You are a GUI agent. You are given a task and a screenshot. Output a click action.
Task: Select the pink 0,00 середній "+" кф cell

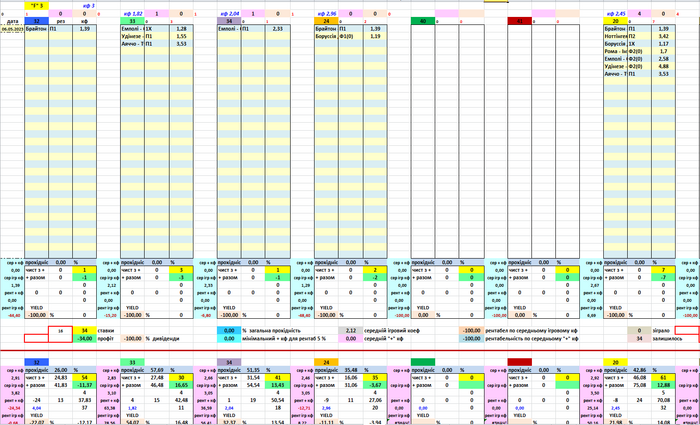coord(350,338)
